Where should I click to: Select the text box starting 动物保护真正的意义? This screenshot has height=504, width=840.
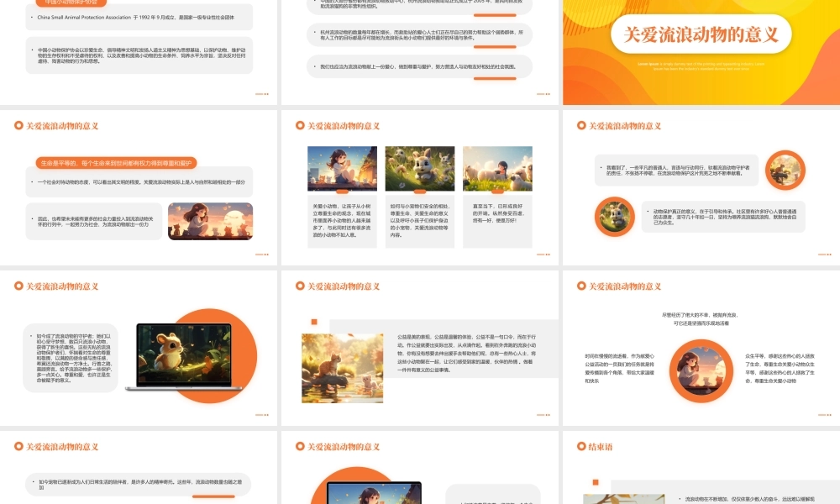(724, 217)
